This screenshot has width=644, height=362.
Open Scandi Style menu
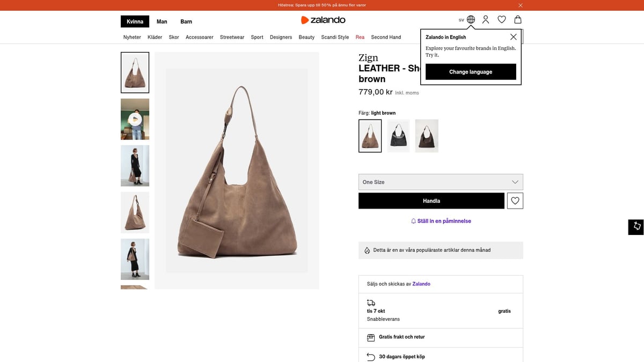click(x=335, y=37)
